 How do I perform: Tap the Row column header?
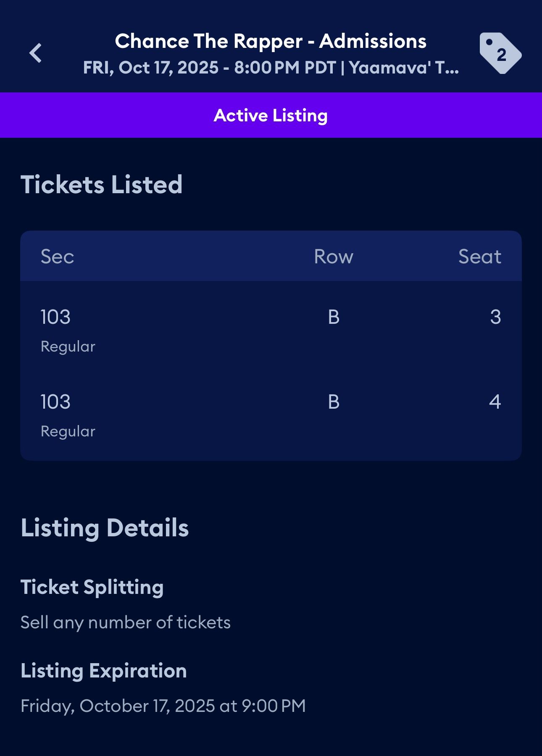334,257
